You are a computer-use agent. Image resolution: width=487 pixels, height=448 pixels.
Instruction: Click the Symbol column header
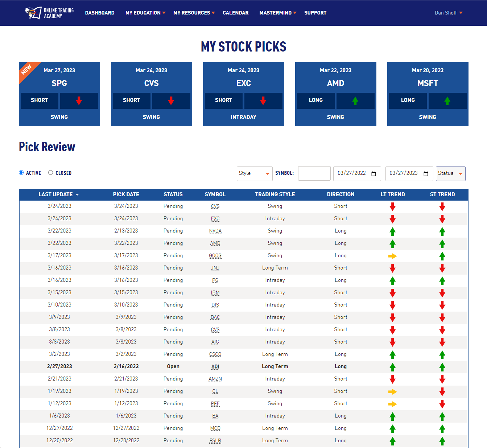[215, 194]
